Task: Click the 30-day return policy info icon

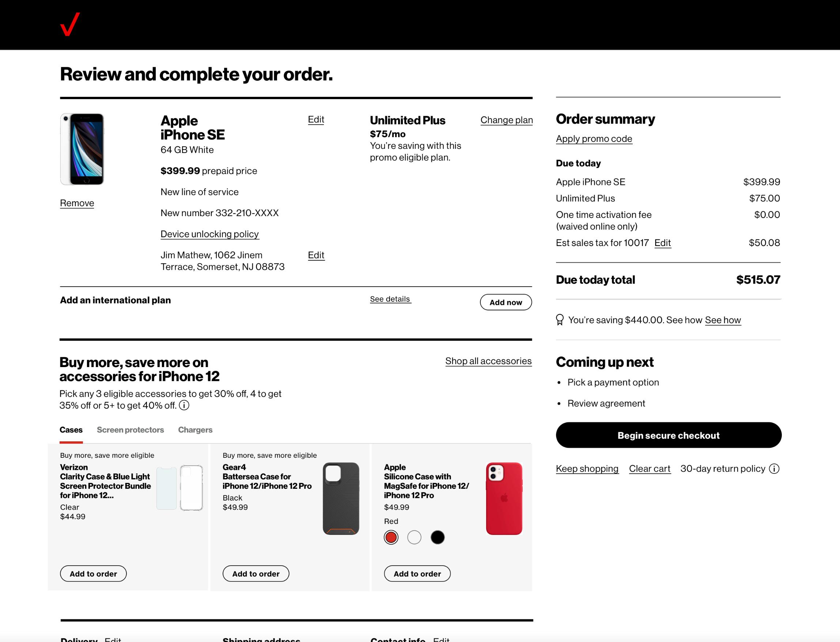Action: [774, 469]
